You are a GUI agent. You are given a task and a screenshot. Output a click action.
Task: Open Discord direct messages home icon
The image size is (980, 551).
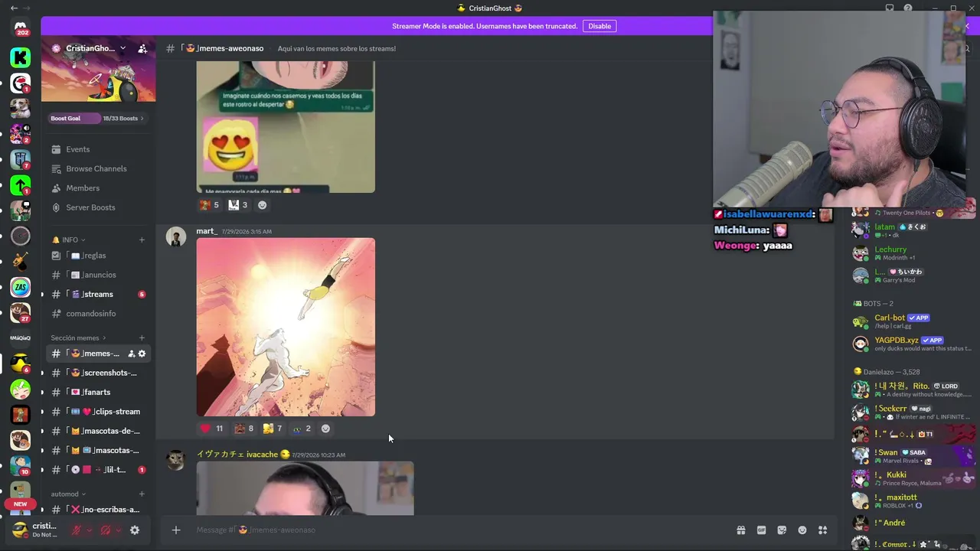tap(21, 28)
